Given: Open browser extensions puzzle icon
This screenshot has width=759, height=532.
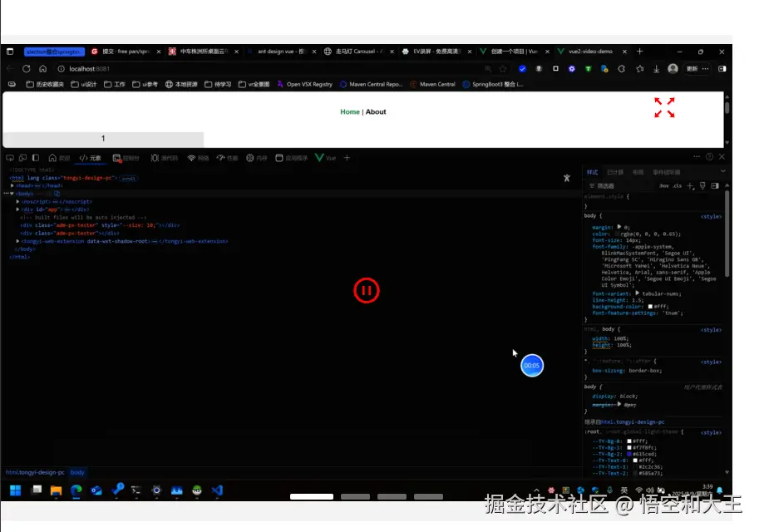Looking at the screenshot, I should (x=622, y=69).
